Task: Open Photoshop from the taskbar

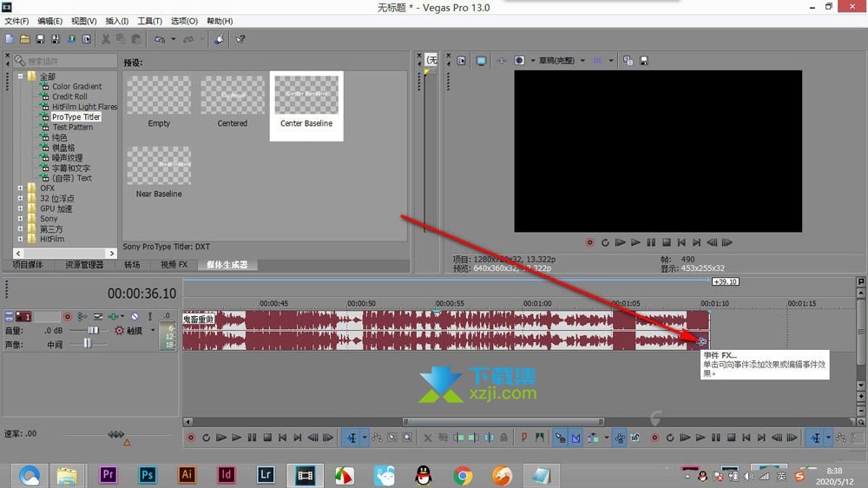Action: (147, 475)
